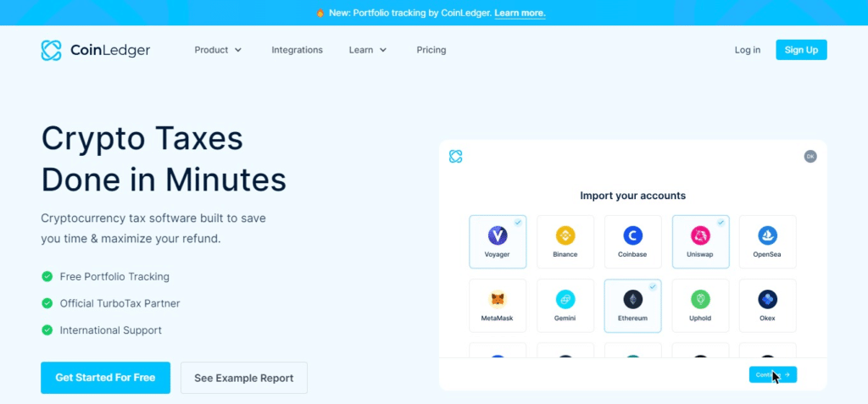Open the Learn dropdown menu
The image size is (868, 404).
click(x=368, y=50)
